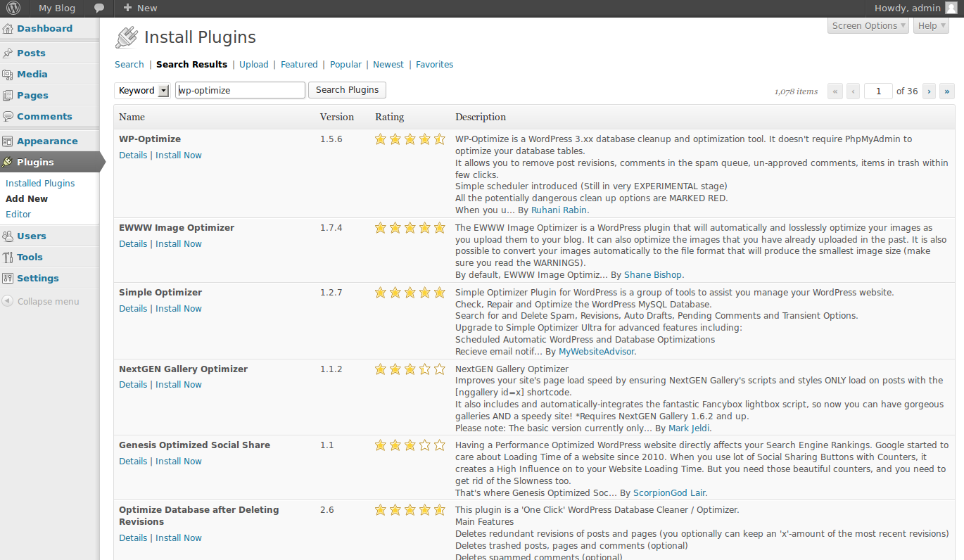Image resolution: width=964 pixels, height=560 pixels.
Task: Click the plugin search text field
Action: pos(240,91)
